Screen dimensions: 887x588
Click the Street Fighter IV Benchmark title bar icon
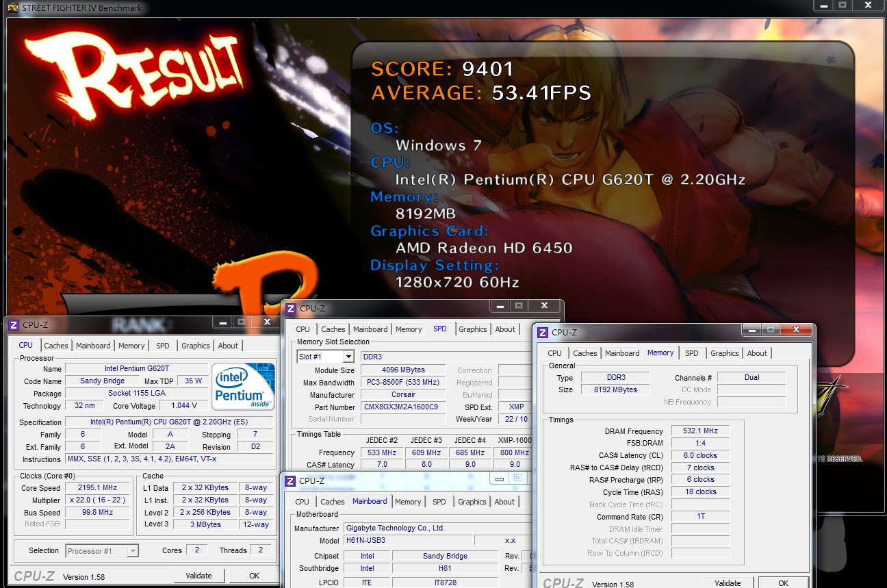[x=12, y=8]
